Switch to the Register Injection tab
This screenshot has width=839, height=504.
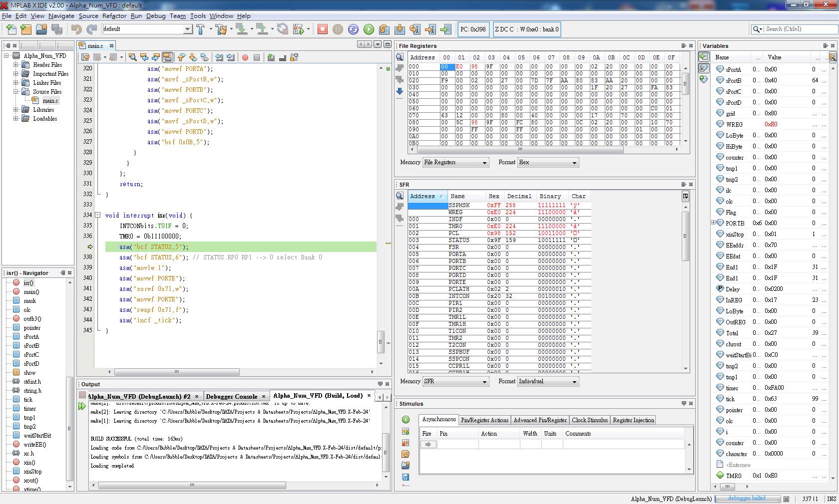(633, 420)
